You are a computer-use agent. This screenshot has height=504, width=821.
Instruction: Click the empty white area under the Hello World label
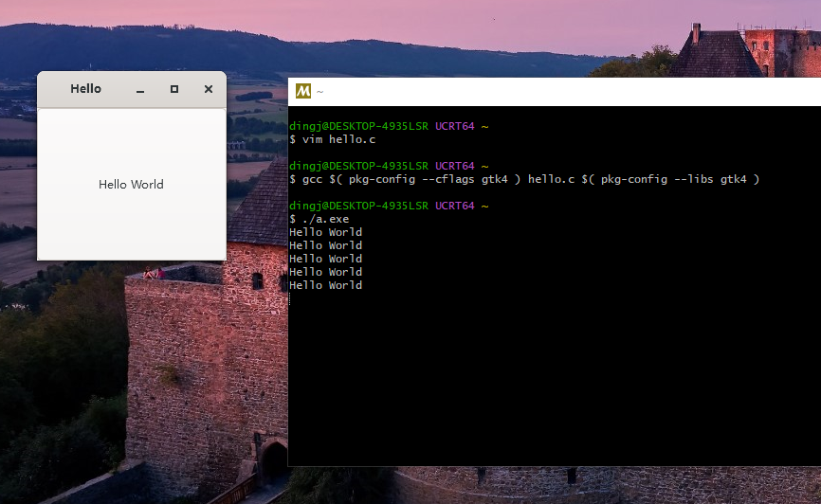tap(131, 227)
